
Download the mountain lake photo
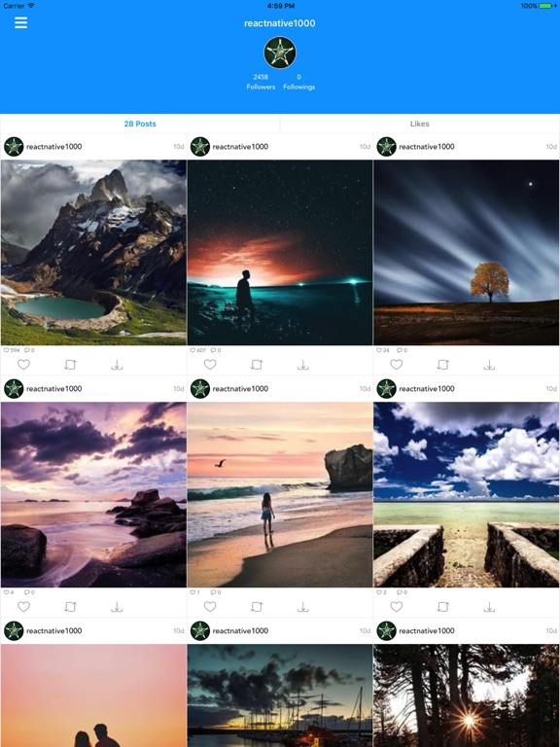117,365
